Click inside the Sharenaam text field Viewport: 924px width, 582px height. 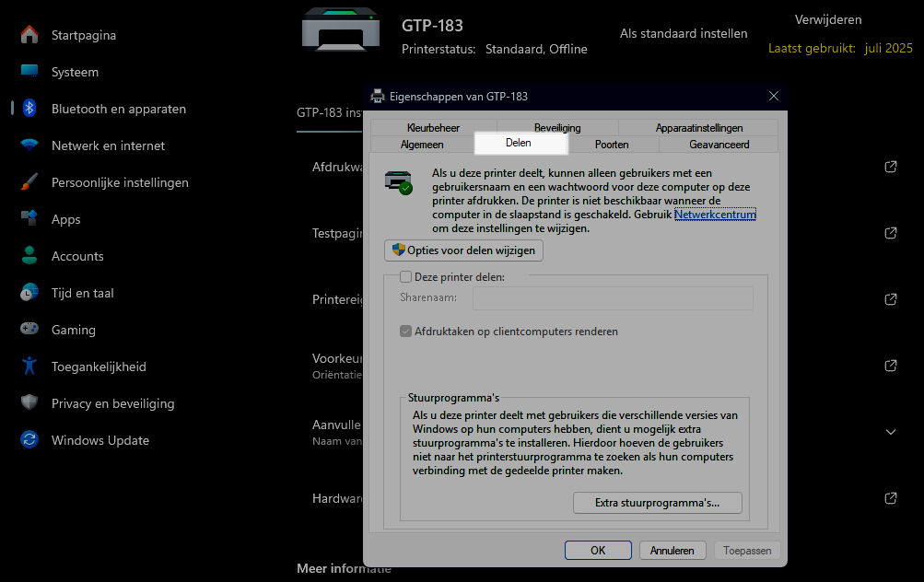[x=613, y=298]
